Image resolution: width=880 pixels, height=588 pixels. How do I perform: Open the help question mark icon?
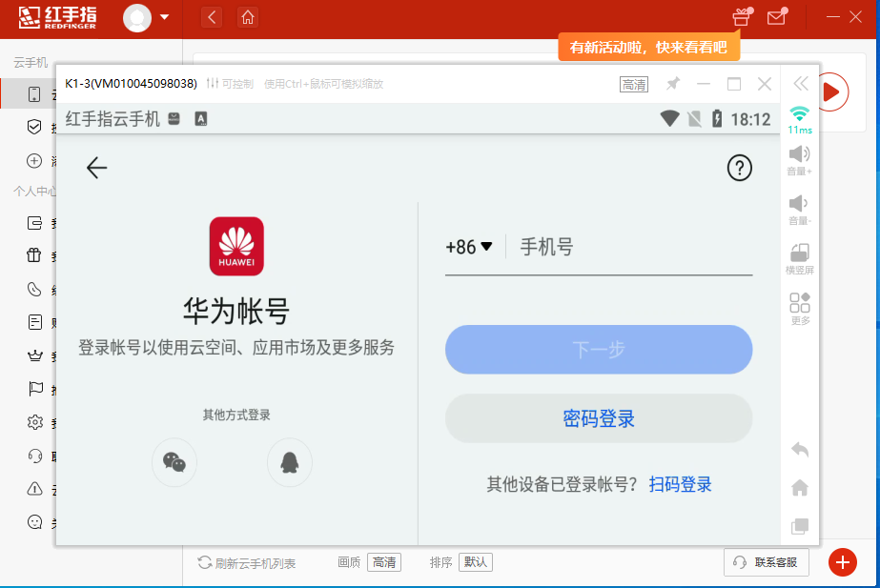[x=739, y=168]
